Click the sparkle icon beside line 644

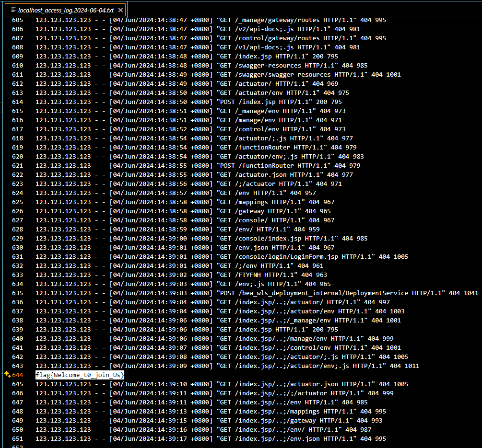7,375
